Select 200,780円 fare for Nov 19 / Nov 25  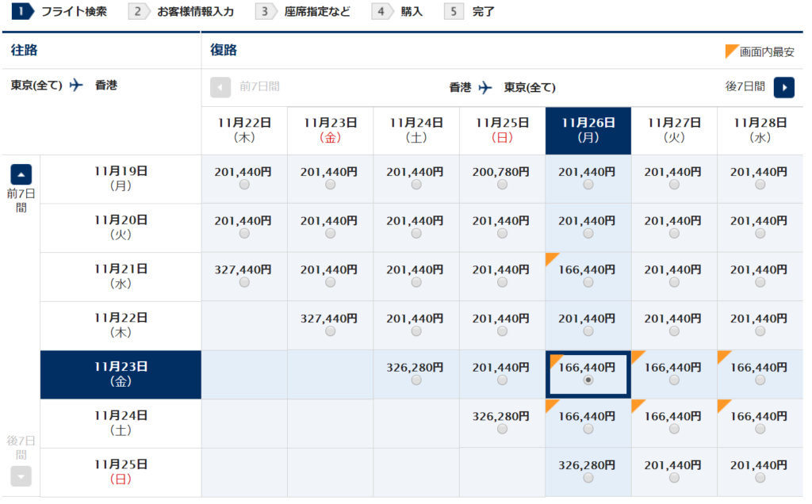[x=502, y=185]
